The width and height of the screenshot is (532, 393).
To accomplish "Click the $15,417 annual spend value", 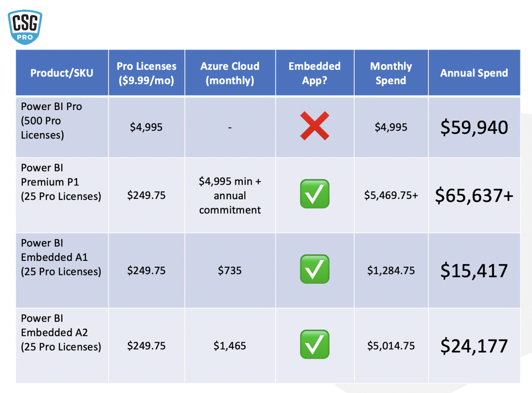I will [474, 271].
